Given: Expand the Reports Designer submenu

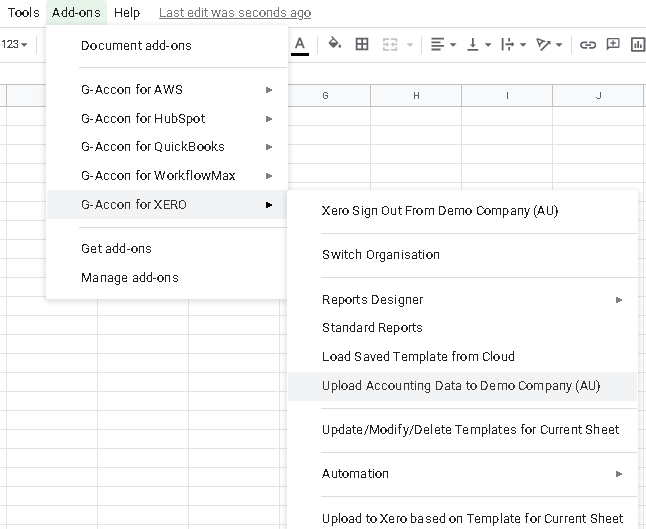Looking at the screenshot, I should pyautogui.click(x=462, y=300).
